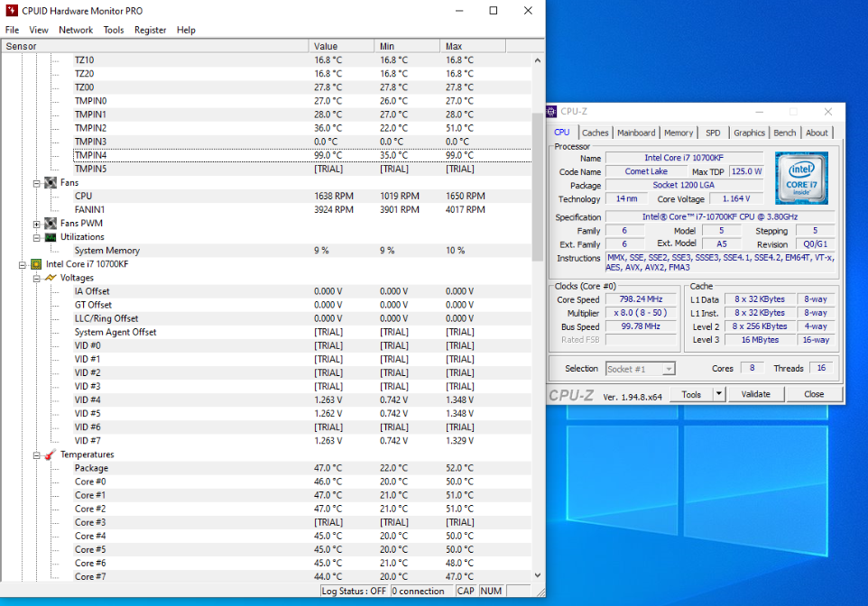Open the File menu

(x=12, y=30)
